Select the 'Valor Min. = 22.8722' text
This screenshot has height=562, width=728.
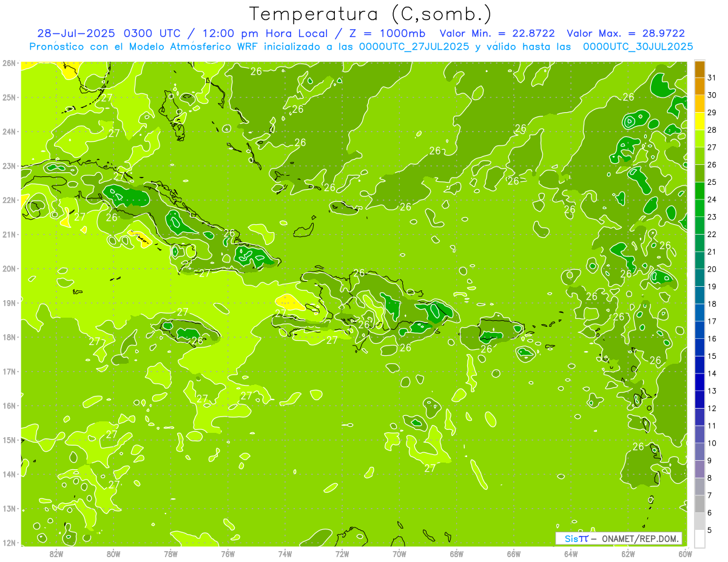click(497, 33)
